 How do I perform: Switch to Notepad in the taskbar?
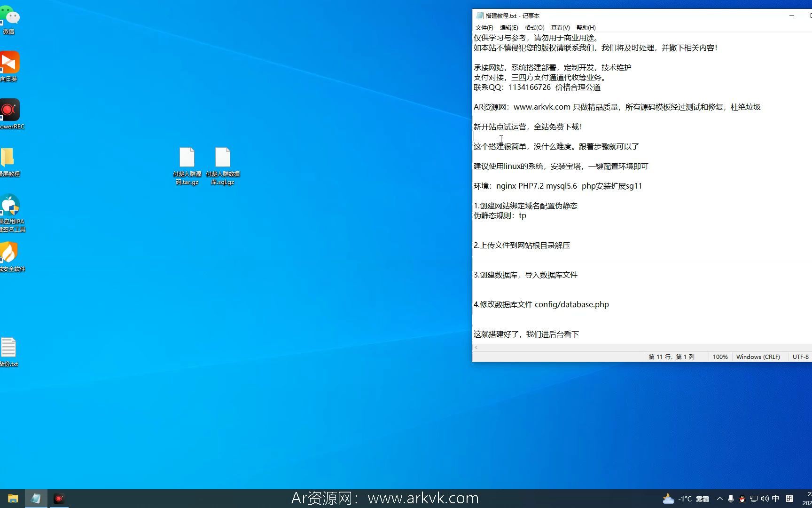click(36, 499)
